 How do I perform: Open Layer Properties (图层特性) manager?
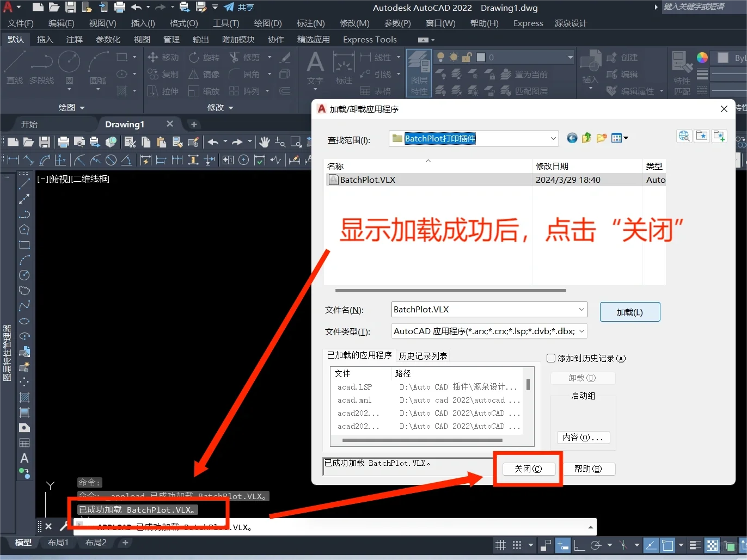(x=419, y=72)
